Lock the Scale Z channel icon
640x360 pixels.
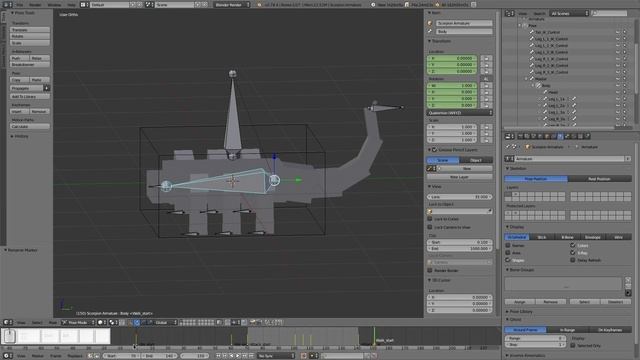pos(486,140)
